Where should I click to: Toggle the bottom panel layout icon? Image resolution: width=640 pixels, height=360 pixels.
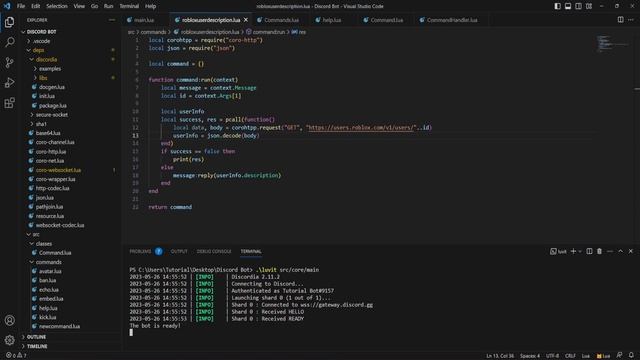coord(568,6)
